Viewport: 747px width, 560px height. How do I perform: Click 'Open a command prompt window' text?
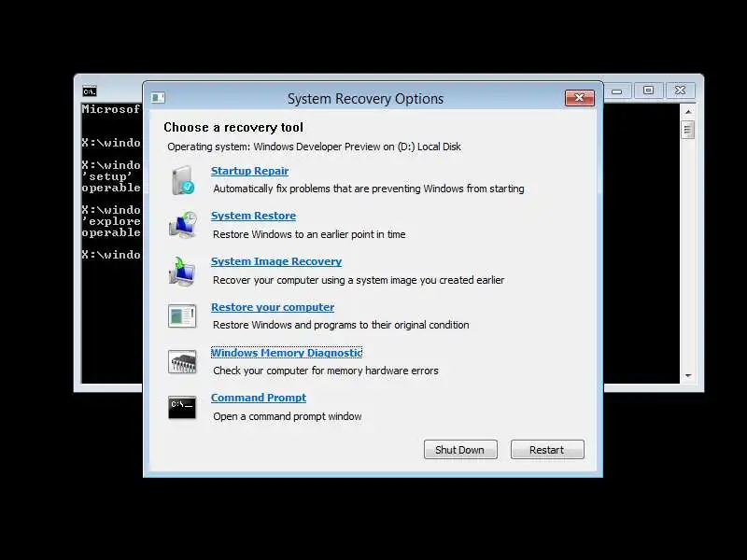pos(288,416)
